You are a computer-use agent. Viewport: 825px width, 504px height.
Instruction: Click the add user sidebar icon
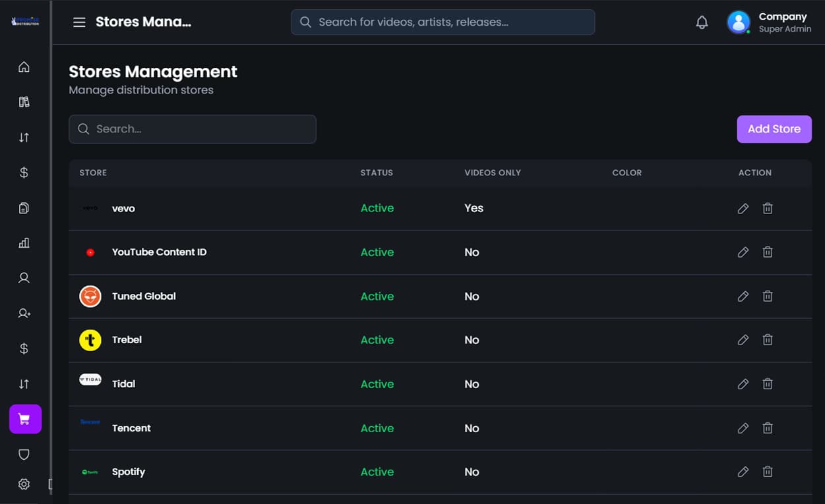pyautogui.click(x=24, y=313)
